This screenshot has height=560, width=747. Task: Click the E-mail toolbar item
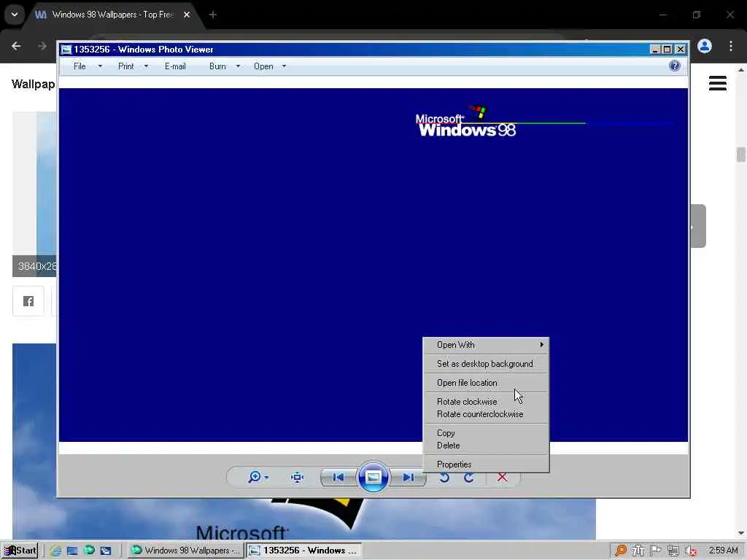(175, 66)
